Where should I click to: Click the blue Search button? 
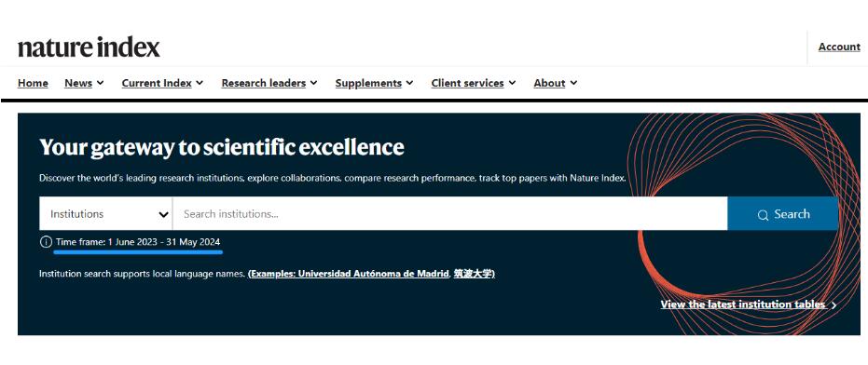point(783,213)
